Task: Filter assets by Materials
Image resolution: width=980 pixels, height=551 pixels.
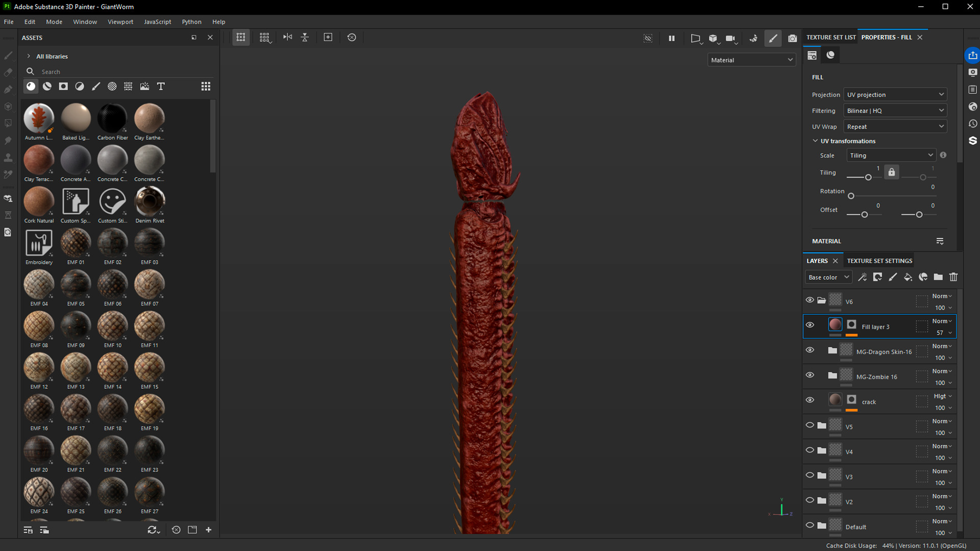Action: (x=31, y=86)
